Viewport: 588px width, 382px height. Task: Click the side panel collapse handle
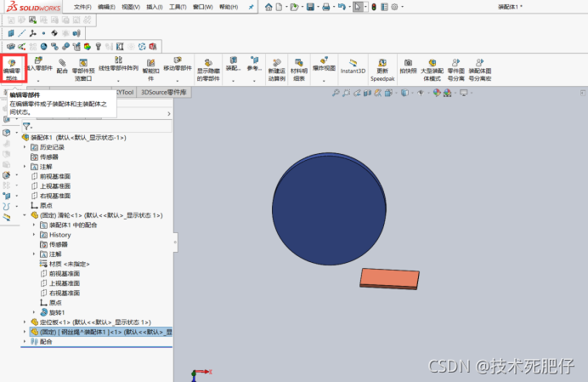tap(175, 242)
